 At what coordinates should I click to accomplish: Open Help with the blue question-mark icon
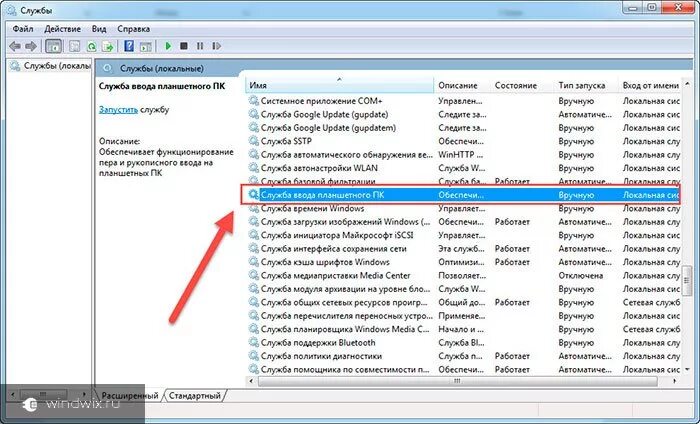[129, 46]
